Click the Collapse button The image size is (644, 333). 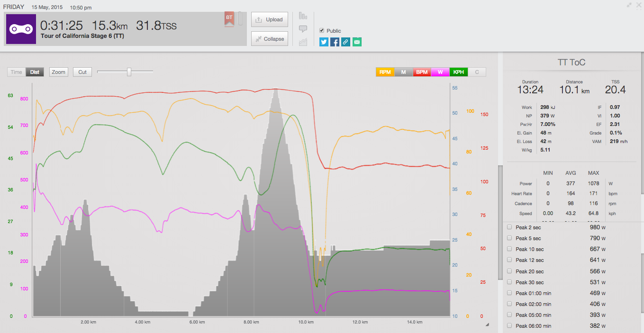pos(269,39)
